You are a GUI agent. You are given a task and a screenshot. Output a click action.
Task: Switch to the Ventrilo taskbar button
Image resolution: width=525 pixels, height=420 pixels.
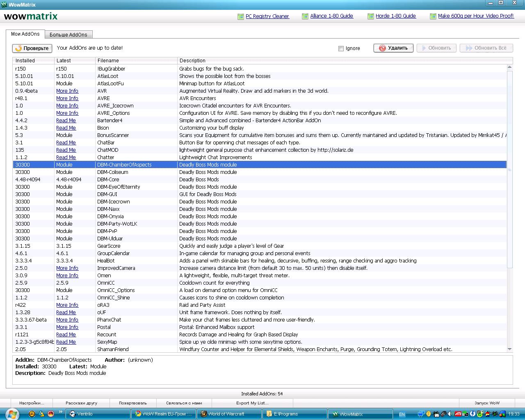pos(98,414)
